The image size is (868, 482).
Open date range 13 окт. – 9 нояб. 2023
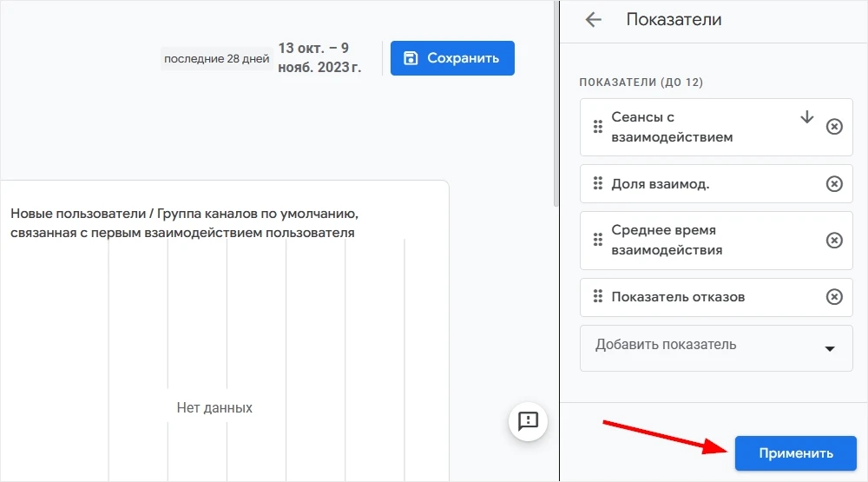click(319, 57)
